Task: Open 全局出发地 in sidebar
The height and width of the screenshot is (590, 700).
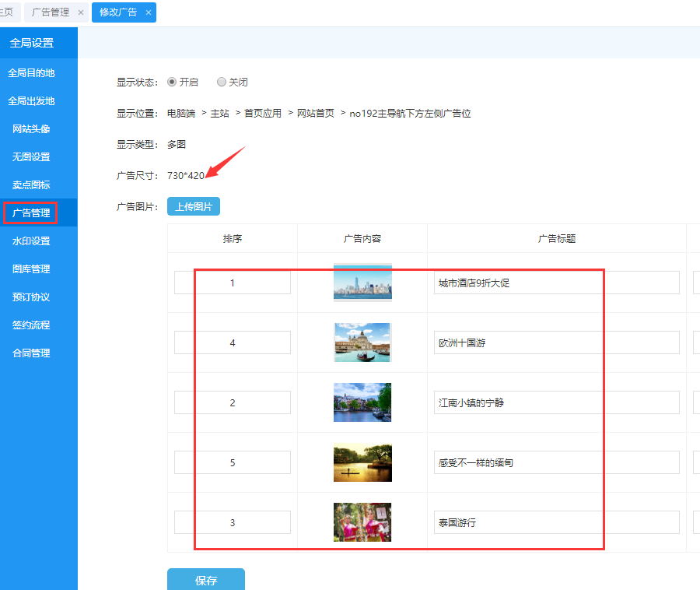Action: pos(31,101)
